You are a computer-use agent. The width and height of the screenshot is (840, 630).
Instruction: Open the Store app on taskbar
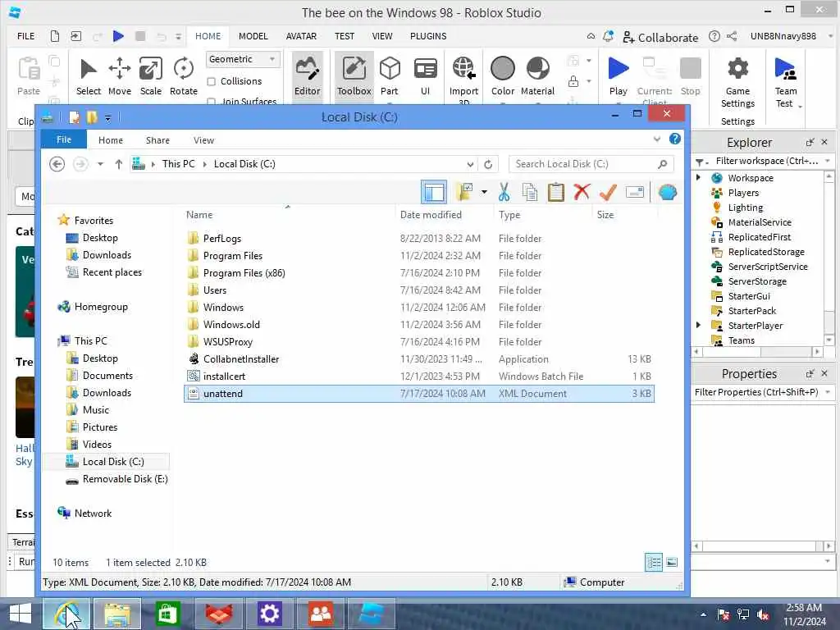[167, 614]
